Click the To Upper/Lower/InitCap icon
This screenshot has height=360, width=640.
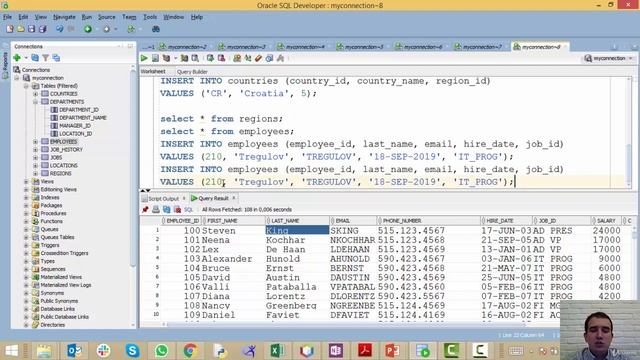[248, 58]
